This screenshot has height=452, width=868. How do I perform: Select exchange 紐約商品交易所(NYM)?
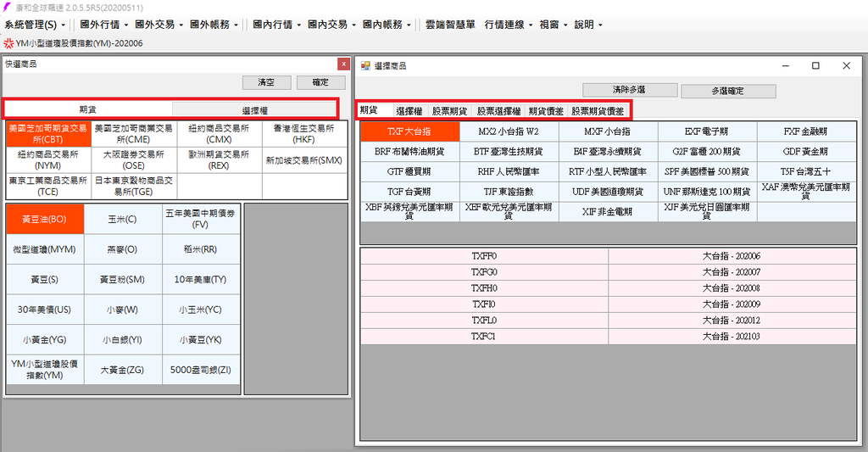[48, 160]
